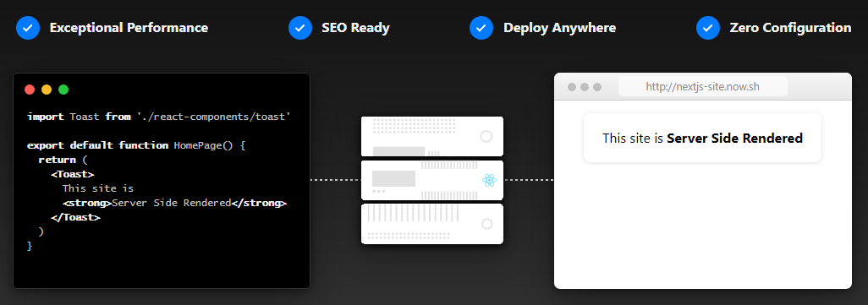Click the "Deploy Anywhere" heading
This screenshot has width=868, height=305.
tap(560, 28)
